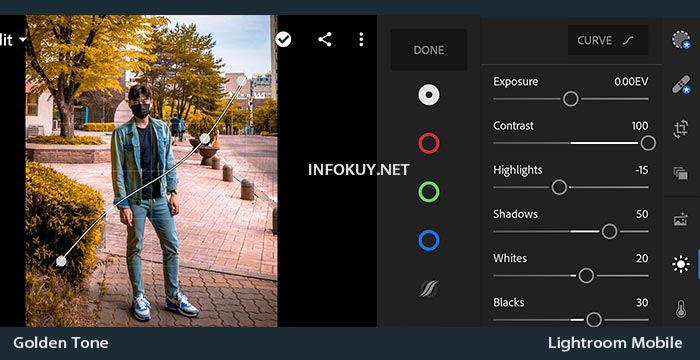Click the Exposure value 0.00EV

coord(631,82)
